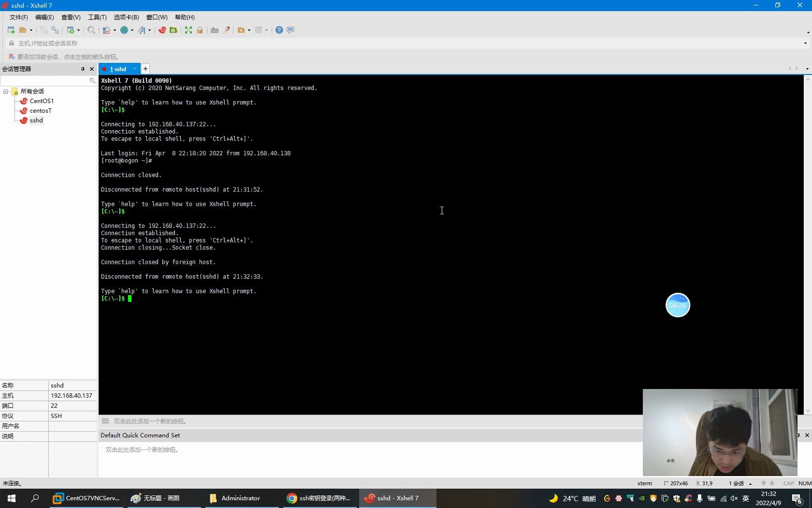Screen dimensions: 812x508
Task: Click the New Session toolbar icon
Action: (11, 30)
